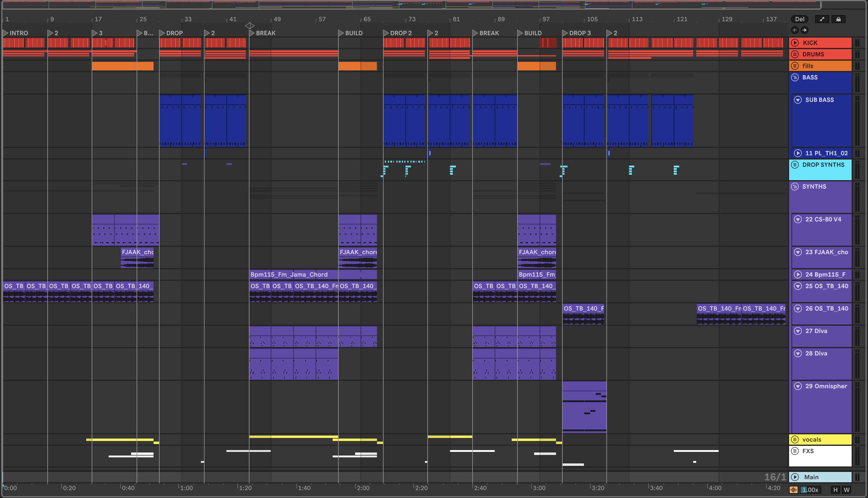Collapse the 23 FJAAK_cho track arrow

[x=798, y=252]
